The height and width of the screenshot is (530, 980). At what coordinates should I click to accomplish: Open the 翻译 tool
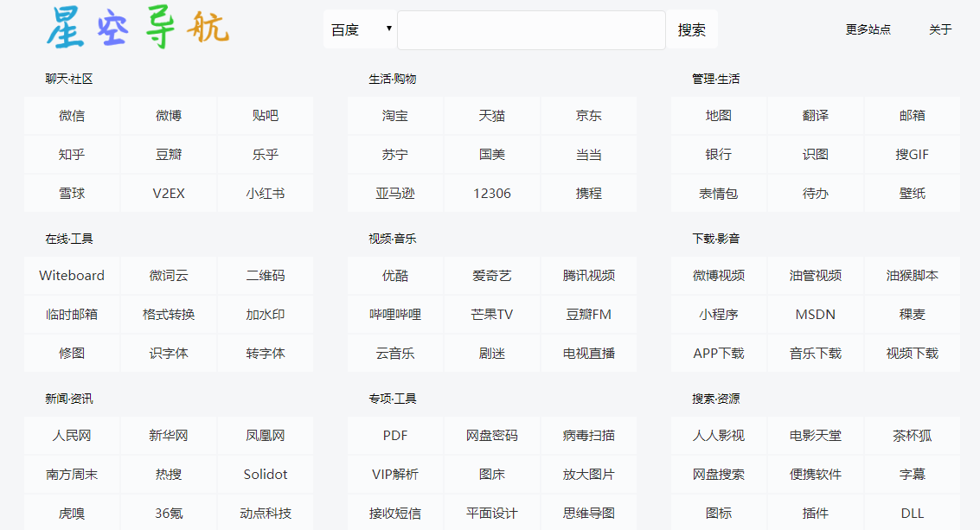tap(816, 116)
